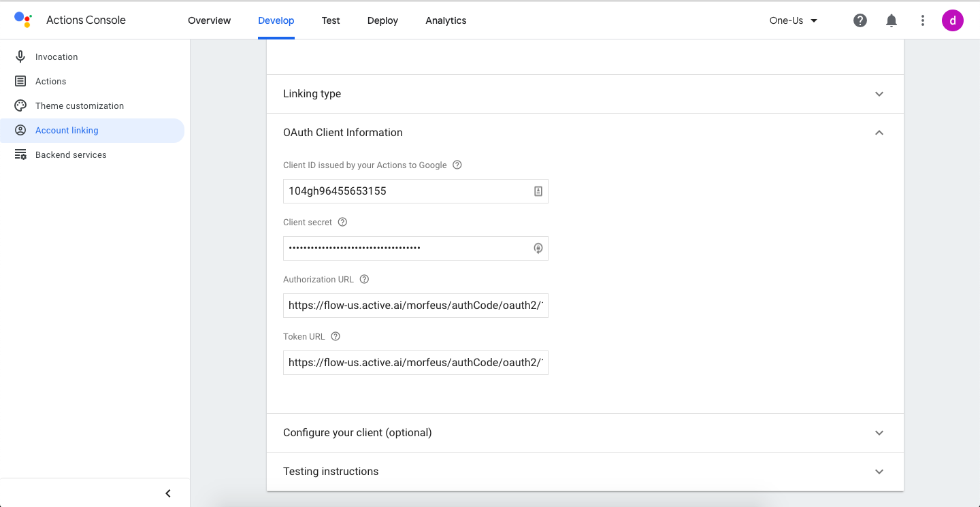Select the Develop tab
This screenshot has height=507, width=980.
[x=276, y=20]
